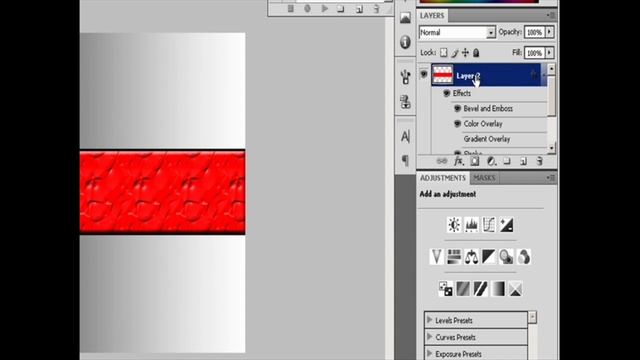Click inside the Opacity value field
This screenshot has width=640, height=360.
tap(534, 32)
